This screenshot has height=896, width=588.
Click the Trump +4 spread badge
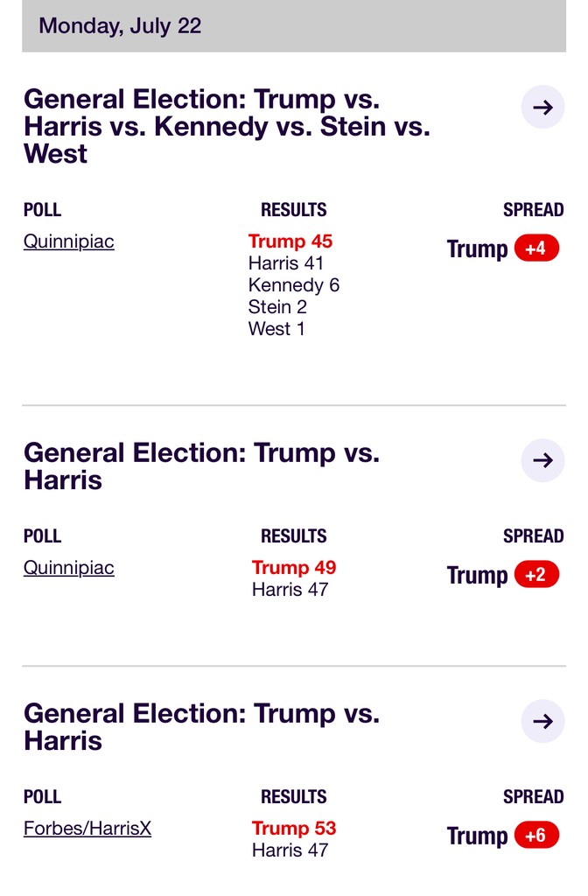click(x=535, y=248)
